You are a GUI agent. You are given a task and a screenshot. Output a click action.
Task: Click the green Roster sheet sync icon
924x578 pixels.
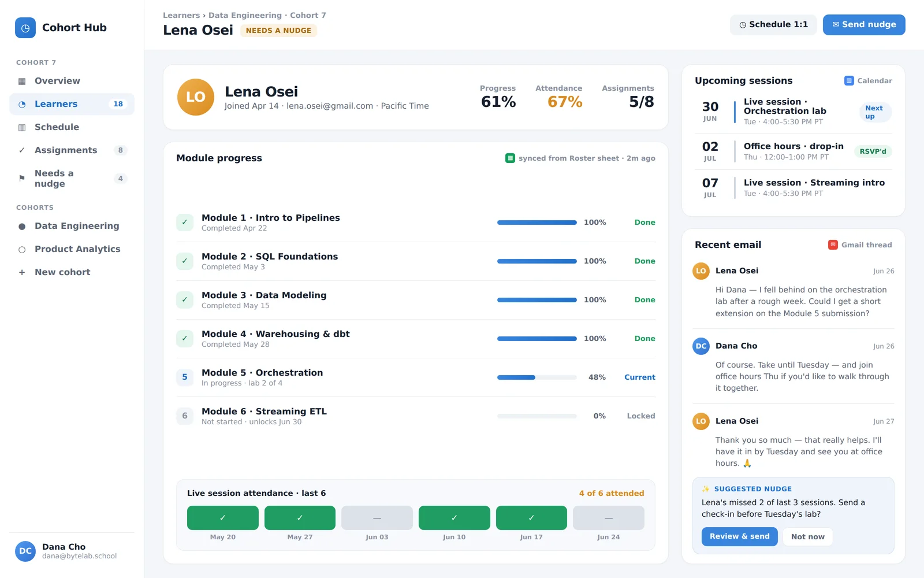[510, 158]
